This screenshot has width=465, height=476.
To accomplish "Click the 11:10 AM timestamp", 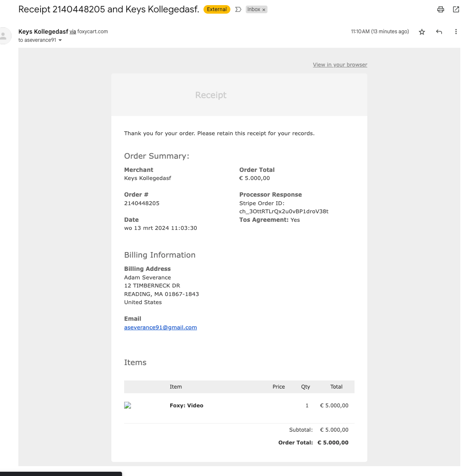I will (380, 32).
